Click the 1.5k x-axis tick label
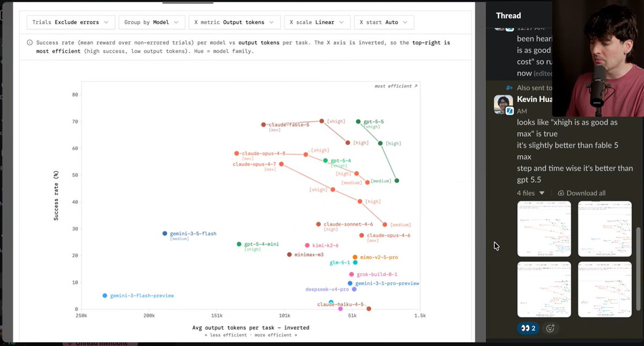The image size is (644, 346). coord(419,316)
